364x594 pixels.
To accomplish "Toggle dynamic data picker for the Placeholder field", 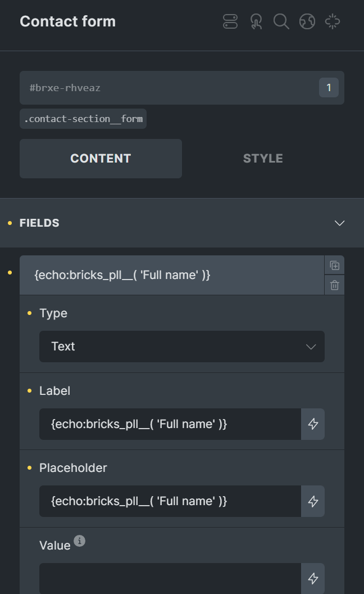I will [313, 501].
